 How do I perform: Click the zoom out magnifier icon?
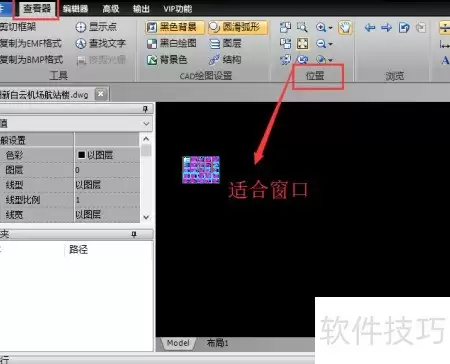coord(321,43)
